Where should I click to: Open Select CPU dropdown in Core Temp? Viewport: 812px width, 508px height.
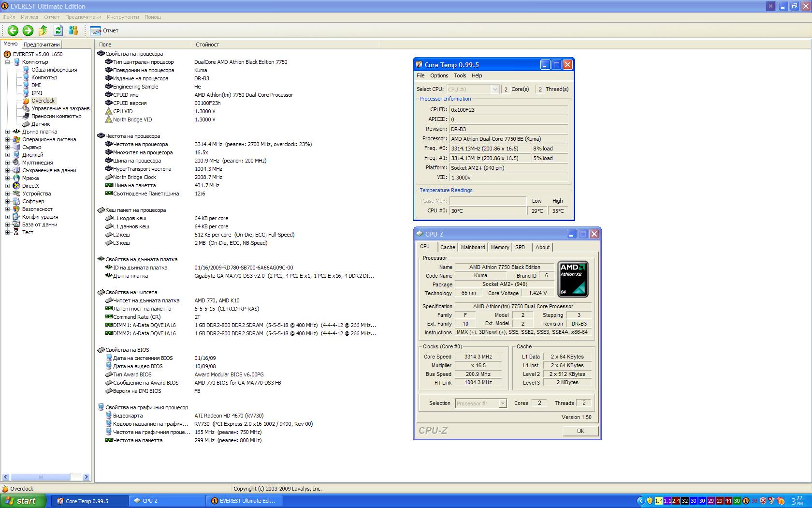click(473, 89)
